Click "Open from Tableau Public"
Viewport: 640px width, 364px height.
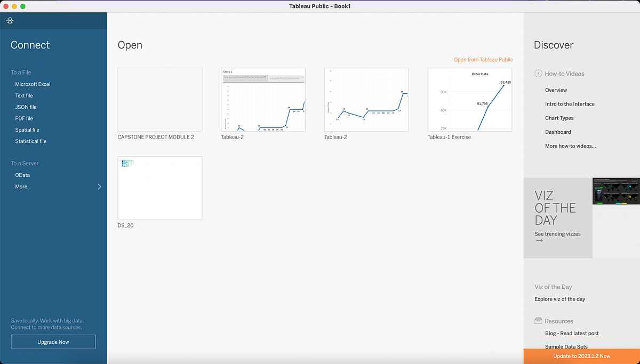coord(483,59)
